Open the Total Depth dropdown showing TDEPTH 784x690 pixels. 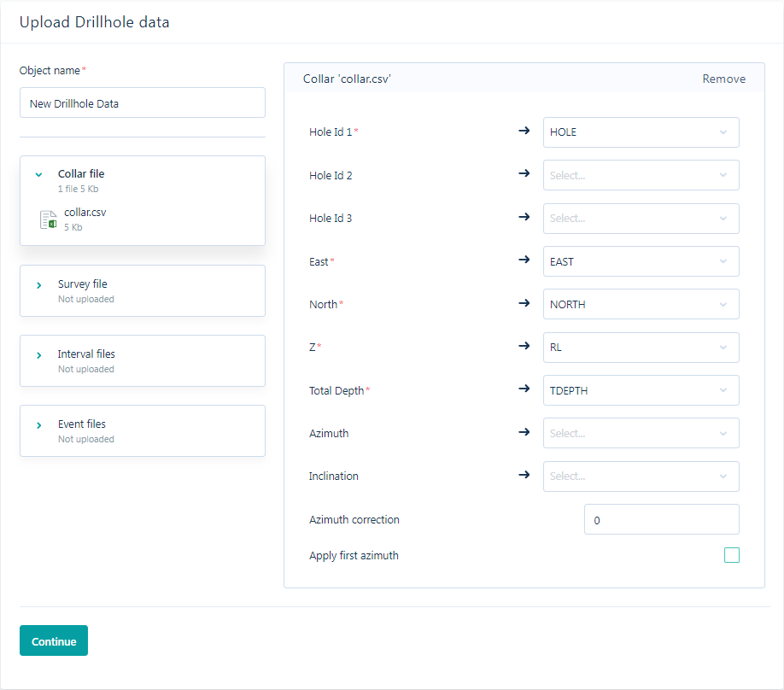tap(641, 390)
